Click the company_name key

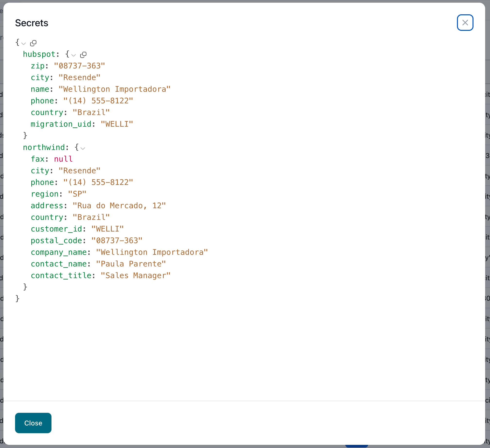[x=59, y=252]
